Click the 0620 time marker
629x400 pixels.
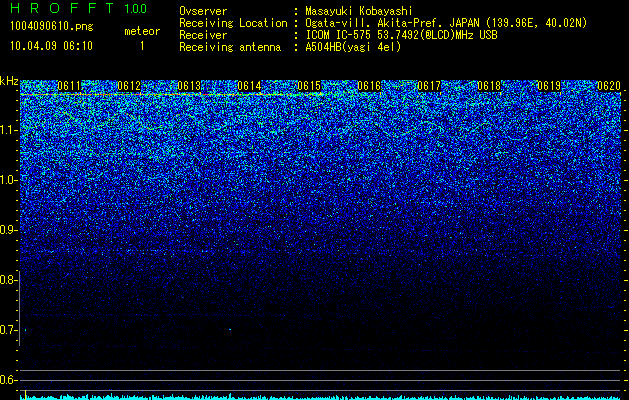609,86
